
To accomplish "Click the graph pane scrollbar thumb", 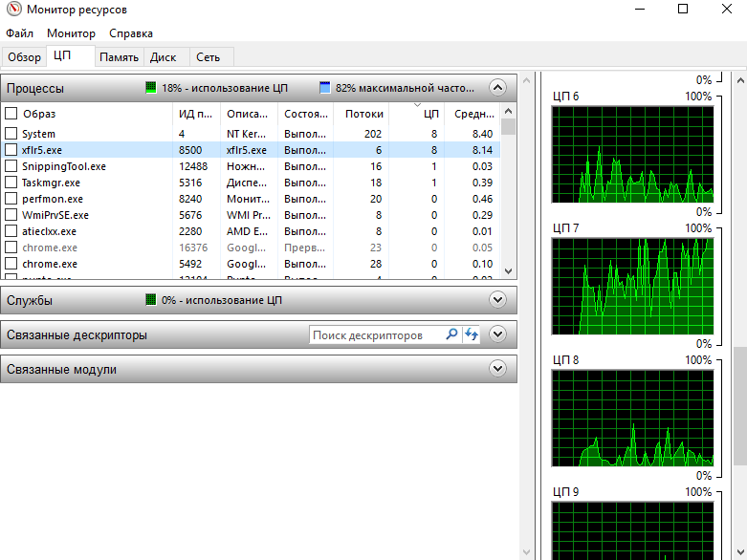I will 740,406.
